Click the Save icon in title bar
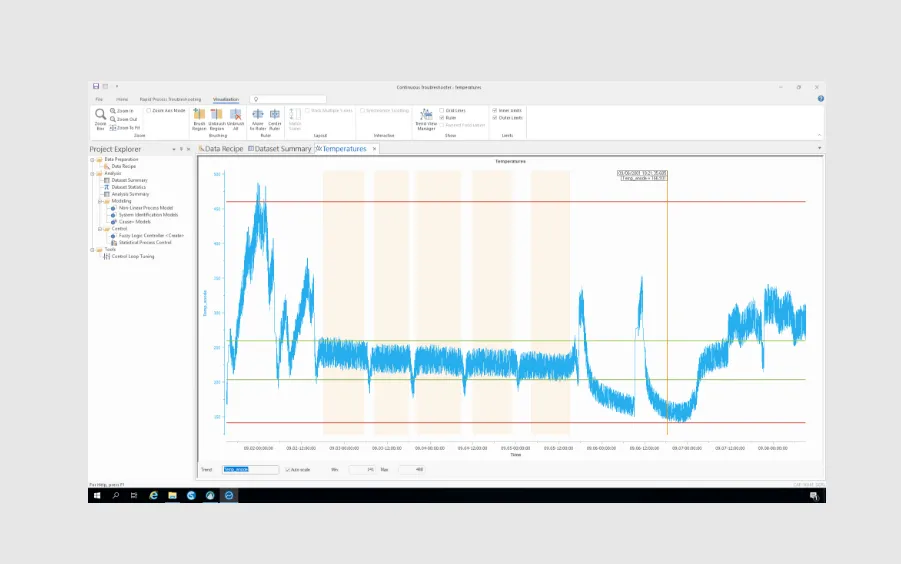The height and width of the screenshot is (564, 901). point(96,86)
